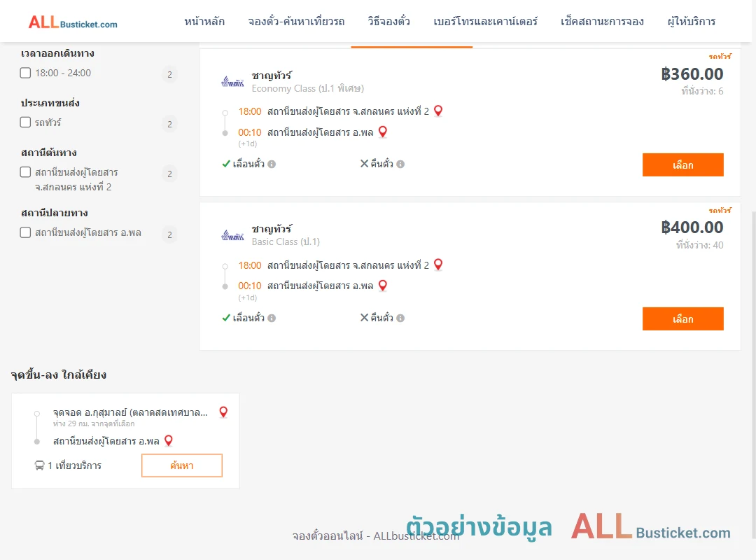Open map pin for อ.พล in nearby stops card
756x560 pixels.
[x=168, y=441]
